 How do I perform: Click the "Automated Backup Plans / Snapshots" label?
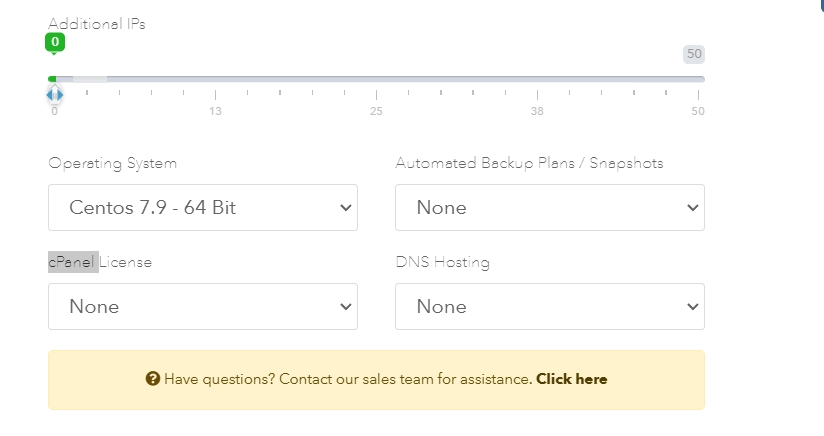click(x=529, y=163)
